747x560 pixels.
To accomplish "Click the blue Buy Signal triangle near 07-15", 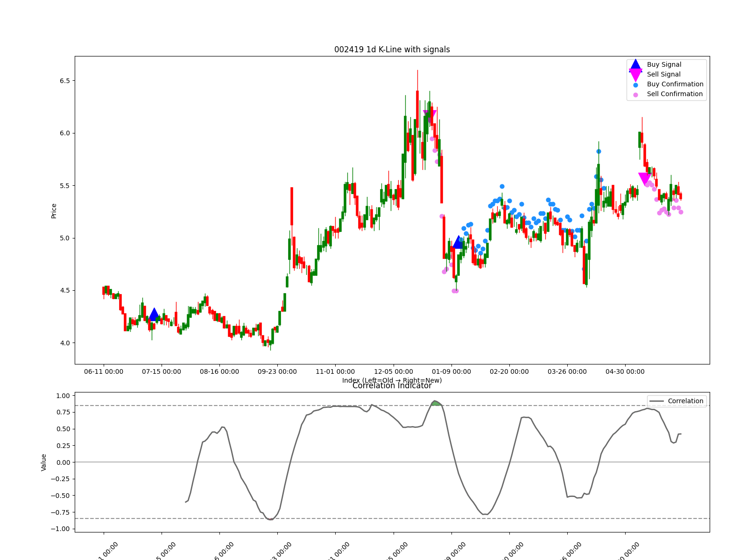I will [x=154, y=315].
